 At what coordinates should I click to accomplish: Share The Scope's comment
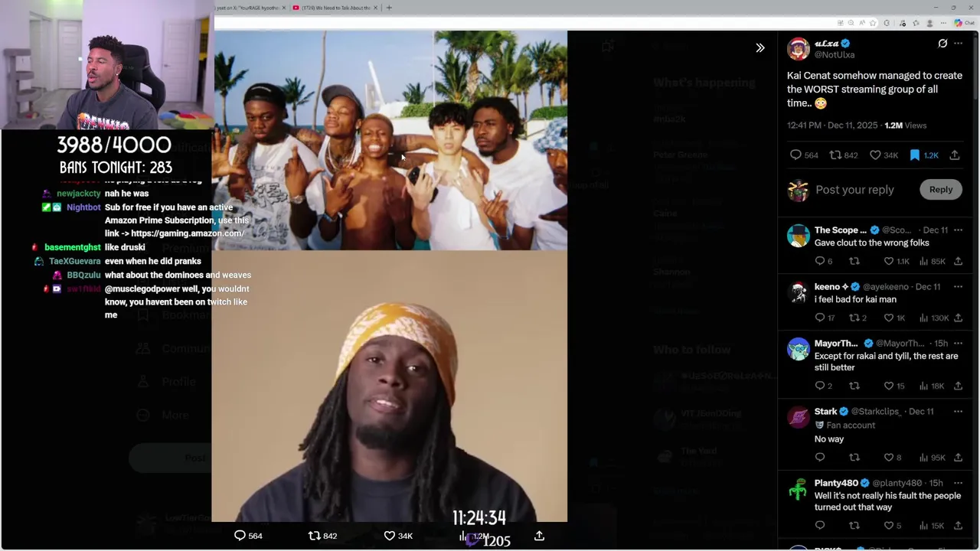(x=958, y=262)
